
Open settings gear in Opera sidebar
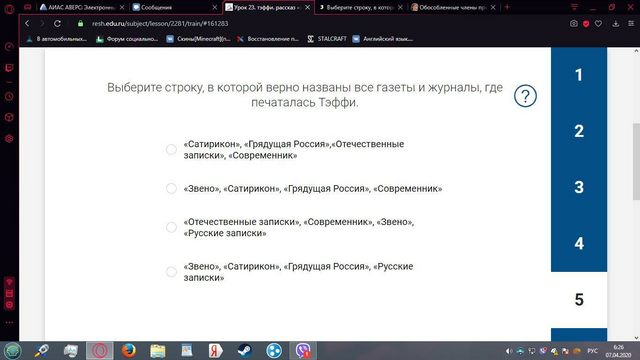click(x=9, y=139)
